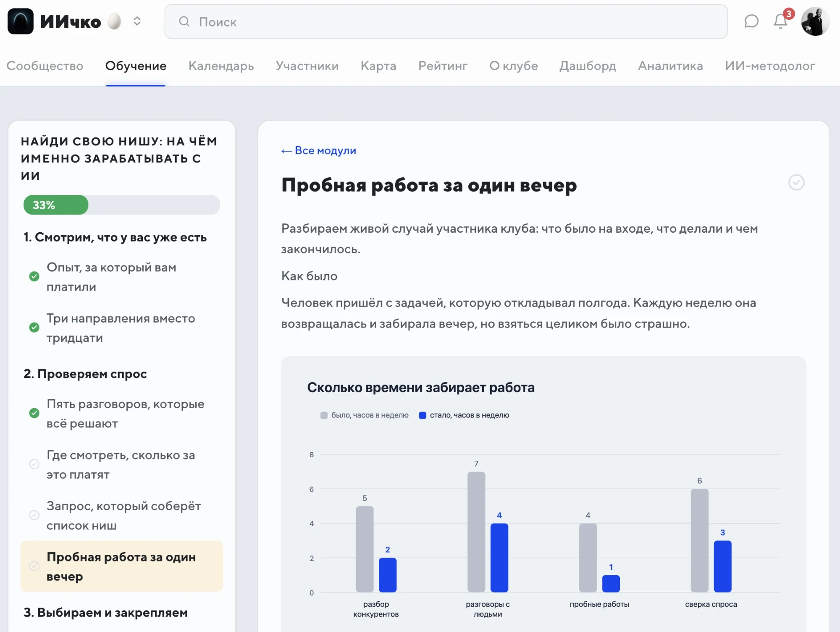
Task: Expand section 3. Выбираем и закрепляем
Action: [x=105, y=613]
